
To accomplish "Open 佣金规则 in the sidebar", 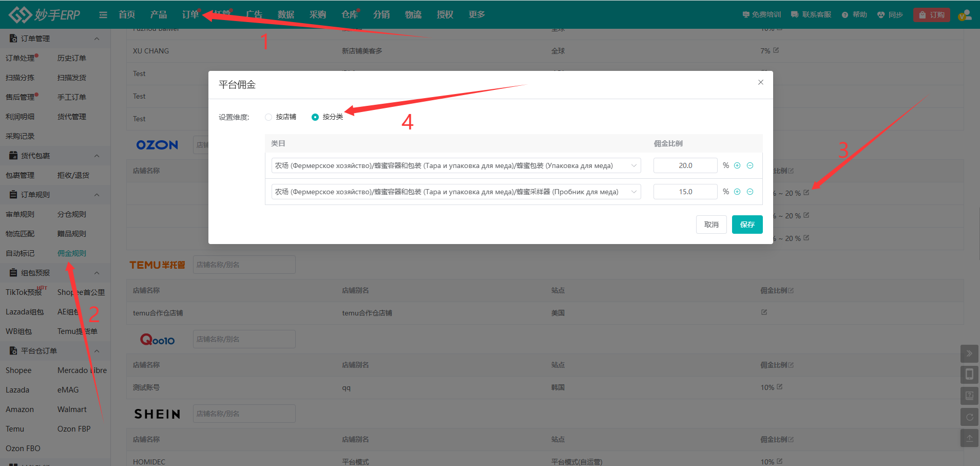I will tap(72, 253).
